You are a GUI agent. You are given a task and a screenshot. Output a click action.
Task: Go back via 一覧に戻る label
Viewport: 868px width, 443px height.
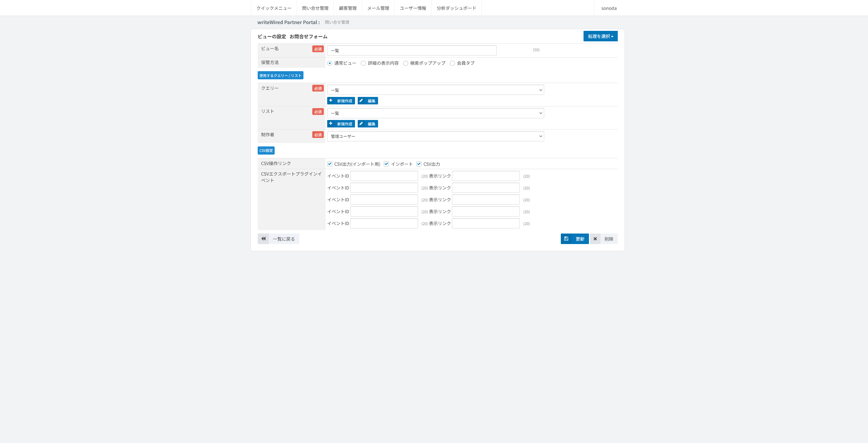pos(284,239)
